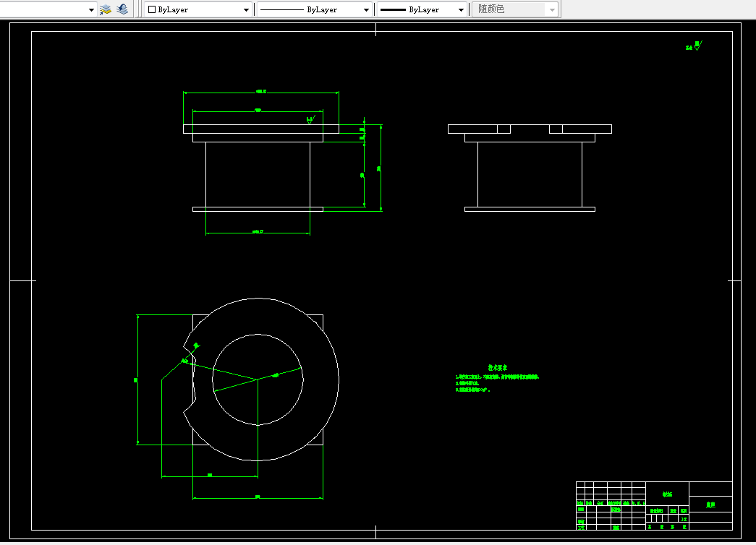
Task: Select the roughness symbol on the front view flange
Action: 311,119
